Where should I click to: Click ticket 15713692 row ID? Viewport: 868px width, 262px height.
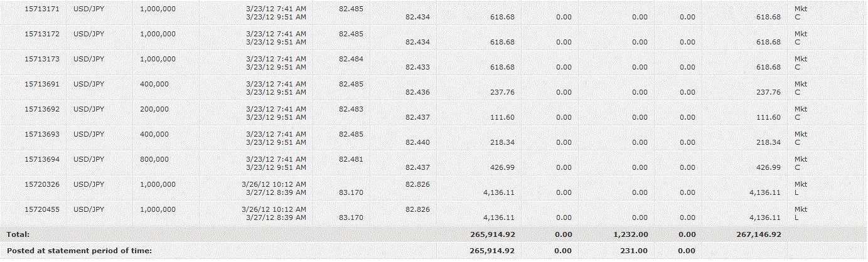(42, 109)
